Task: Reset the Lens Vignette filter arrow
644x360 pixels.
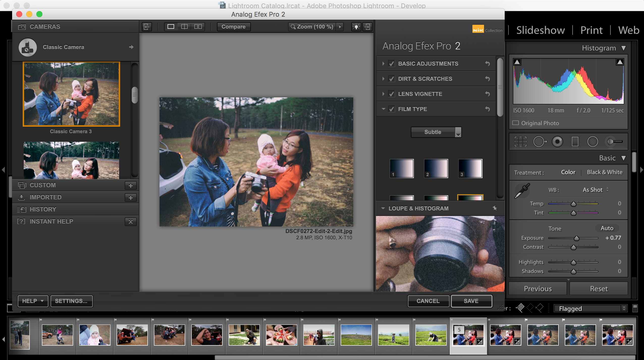Action: [488, 94]
